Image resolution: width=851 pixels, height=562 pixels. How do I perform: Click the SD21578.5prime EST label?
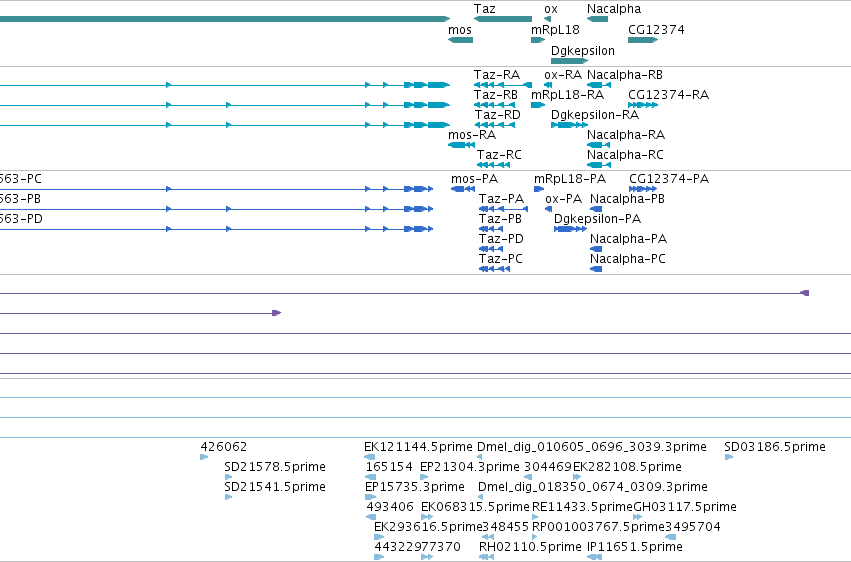point(275,467)
